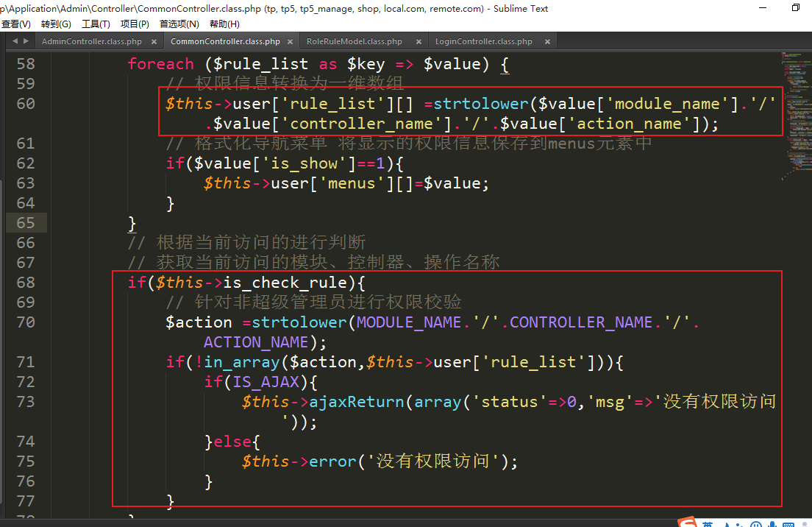
Task: Open the 转到(G) menu
Action: [x=56, y=24]
